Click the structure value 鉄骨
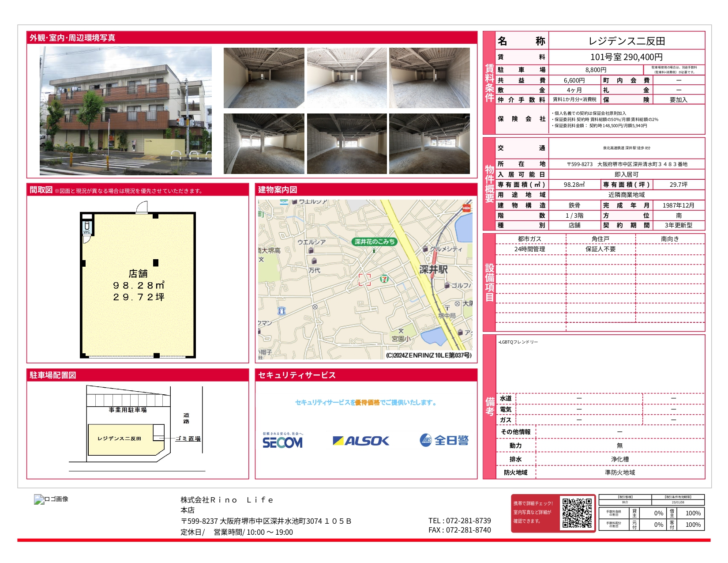Image resolution: width=728 pixels, height=563 pixels. pos(574,205)
